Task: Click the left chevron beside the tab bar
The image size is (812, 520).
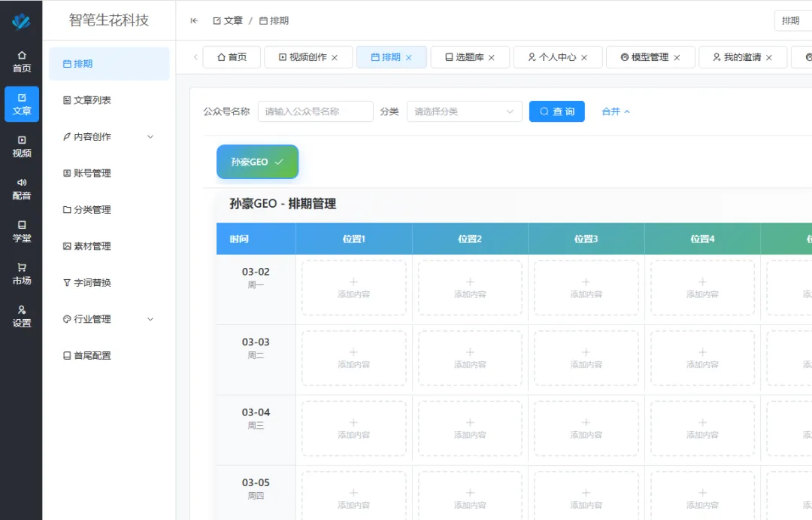Action: click(x=195, y=56)
